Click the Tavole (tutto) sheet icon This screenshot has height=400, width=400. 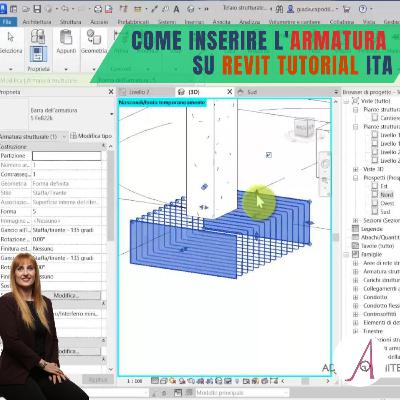(x=355, y=246)
